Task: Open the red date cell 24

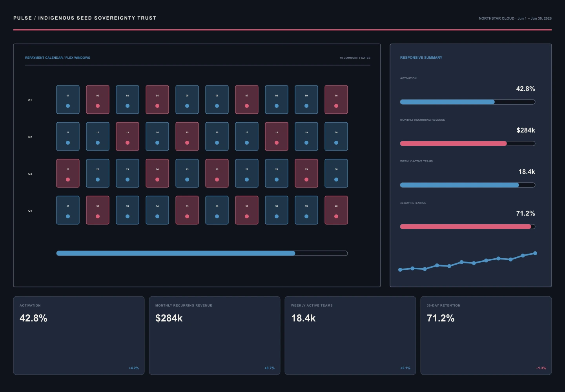Action: click(x=157, y=173)
